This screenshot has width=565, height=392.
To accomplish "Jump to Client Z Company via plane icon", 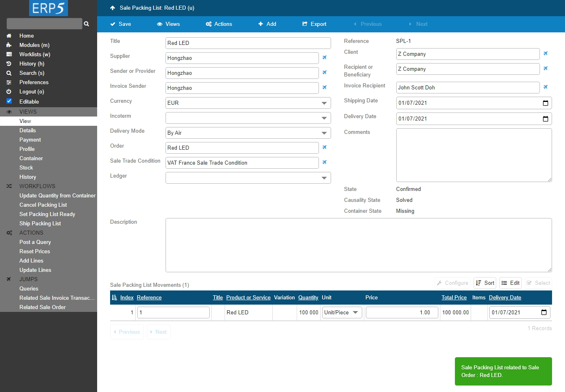I will (x=546, y=53).
